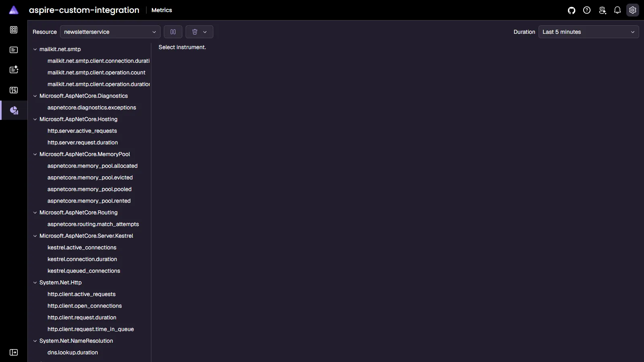Select dns.lookup.duration instrument

pos(72,352)
